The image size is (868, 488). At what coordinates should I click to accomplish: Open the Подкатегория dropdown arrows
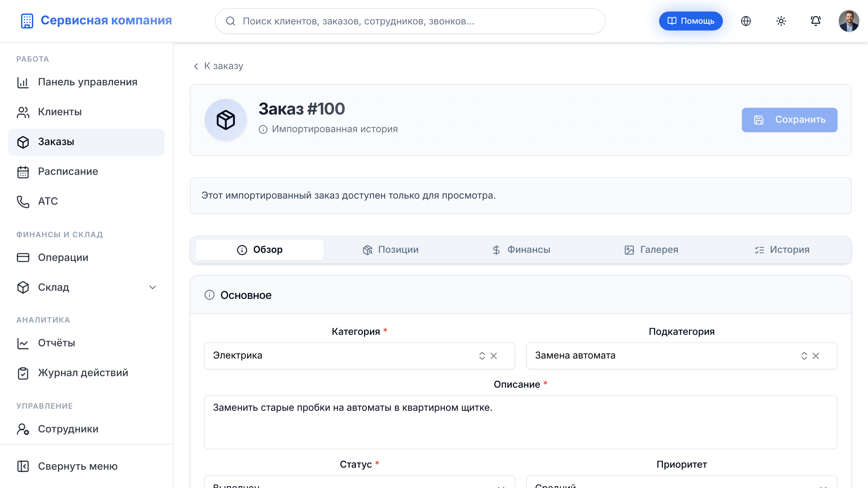click(804, 356)
